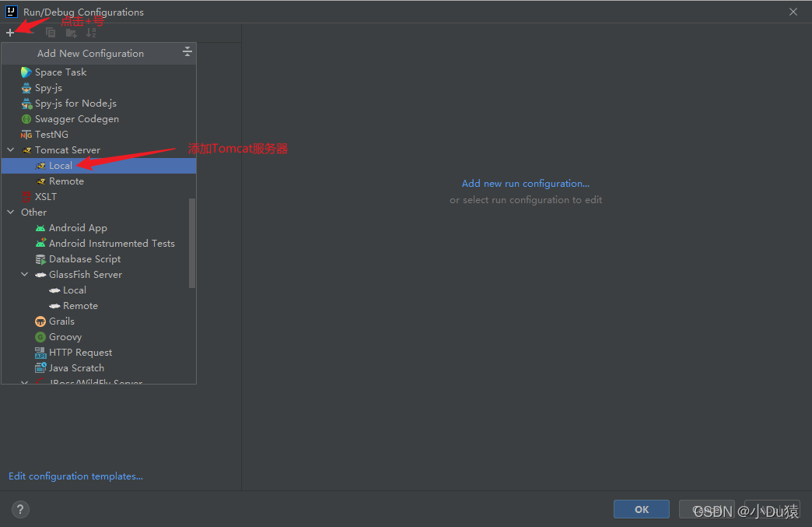The width and height of the screenshot is (812, 527).
Task: Click the XSLT icon
Action: [x=26, y=196]
